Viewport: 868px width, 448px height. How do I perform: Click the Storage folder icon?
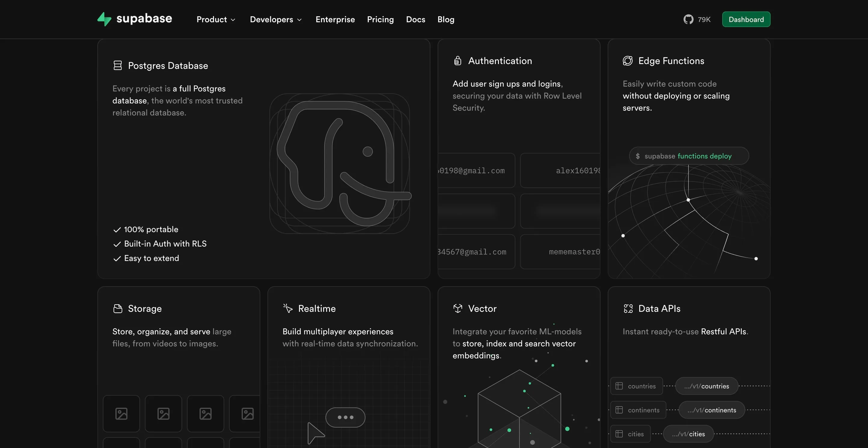[118, 308]
